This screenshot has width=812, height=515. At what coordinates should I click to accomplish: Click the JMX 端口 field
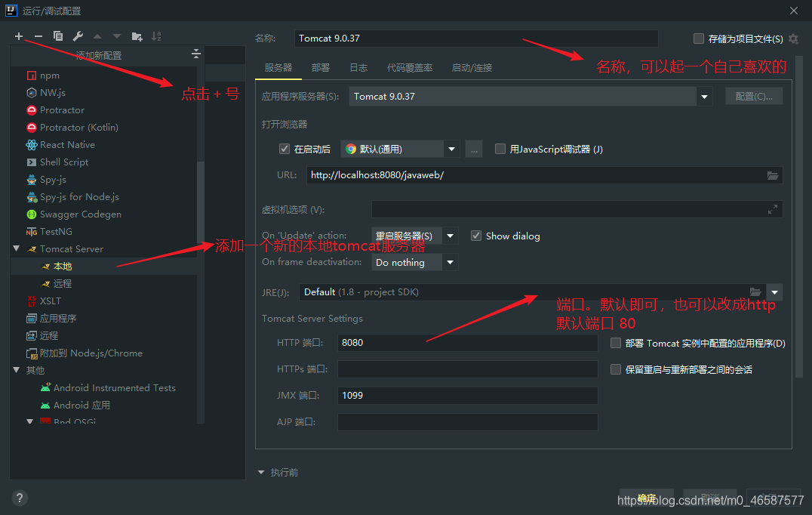[468, 396]
